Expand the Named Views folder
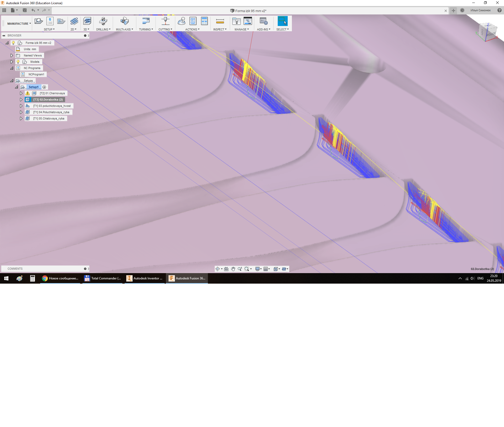Image resolution: width=504 pixels, height=427 pixels. pos(12,55)
